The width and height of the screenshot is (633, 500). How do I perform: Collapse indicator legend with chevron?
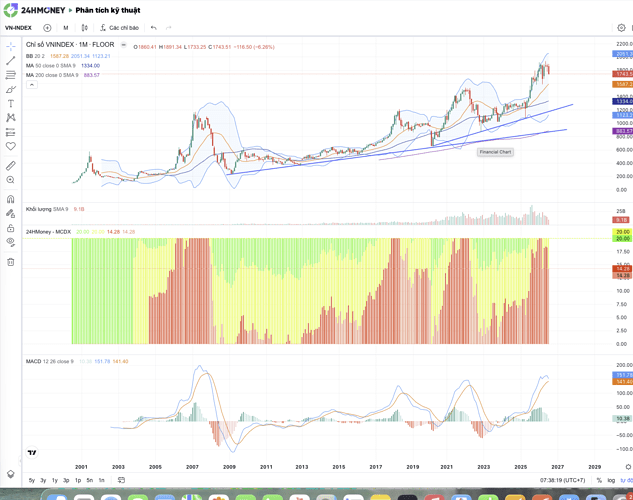tap(32, 85)
